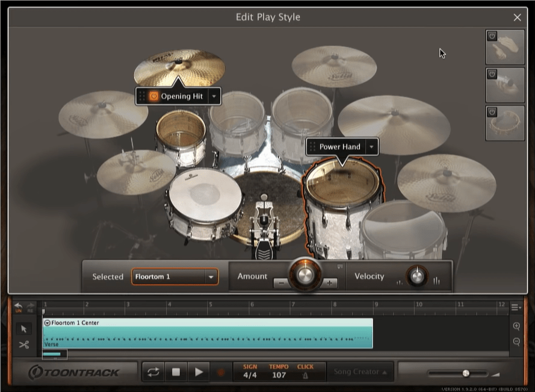Screen dimensions: 535x392
Task: Open the Song Creator menu
Action: coord(360,372)
